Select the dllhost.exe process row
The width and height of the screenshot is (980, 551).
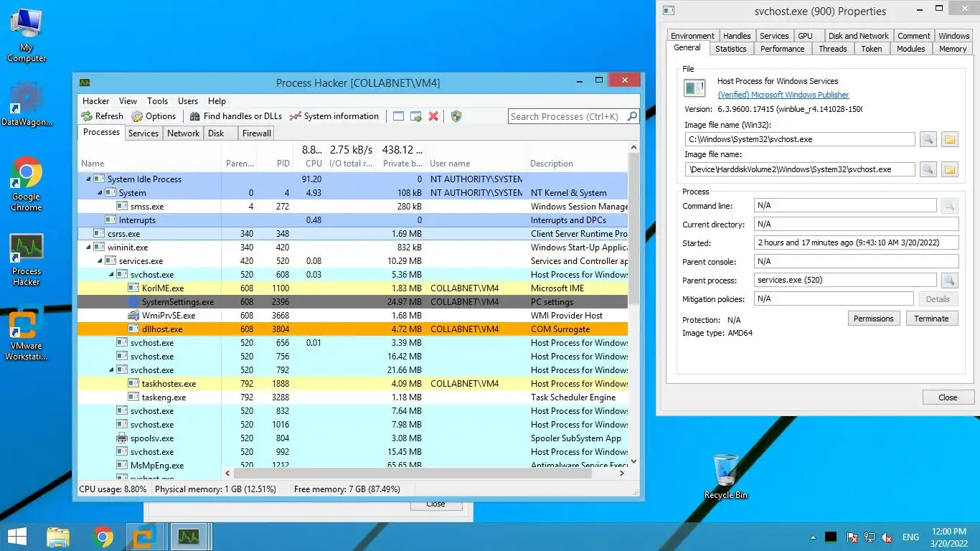pos(352,329)
